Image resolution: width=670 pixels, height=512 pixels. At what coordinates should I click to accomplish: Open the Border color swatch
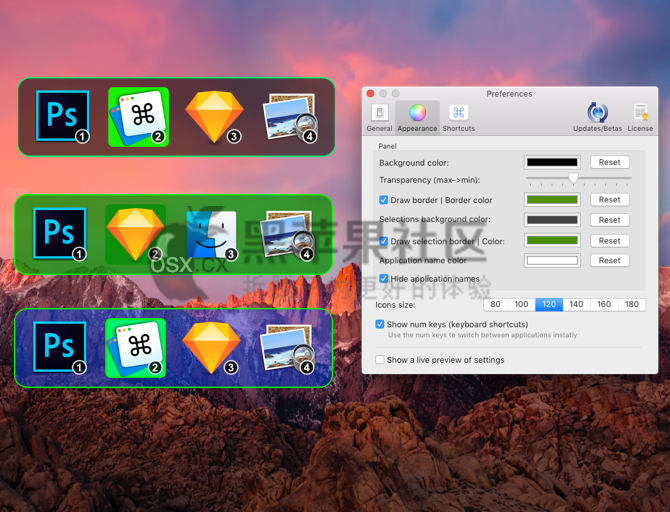[x=552, y=200]
